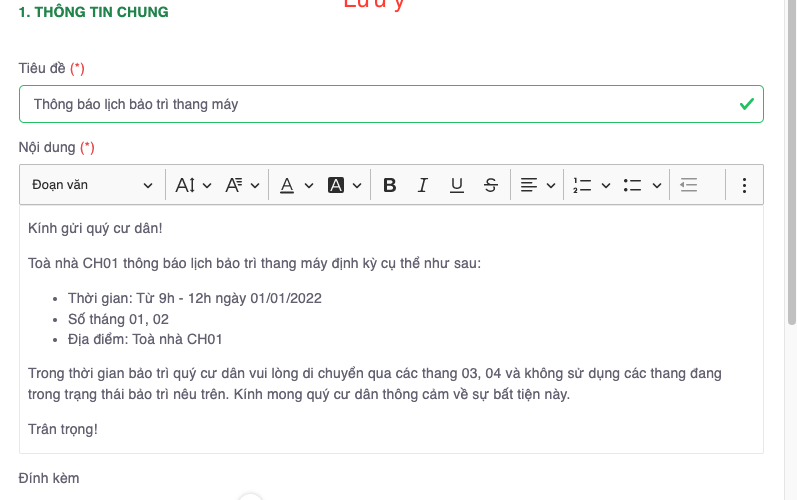Click the bulleted list icon
Image resolution: width=797 pixels, height=500 pixels.
point(632,185)
